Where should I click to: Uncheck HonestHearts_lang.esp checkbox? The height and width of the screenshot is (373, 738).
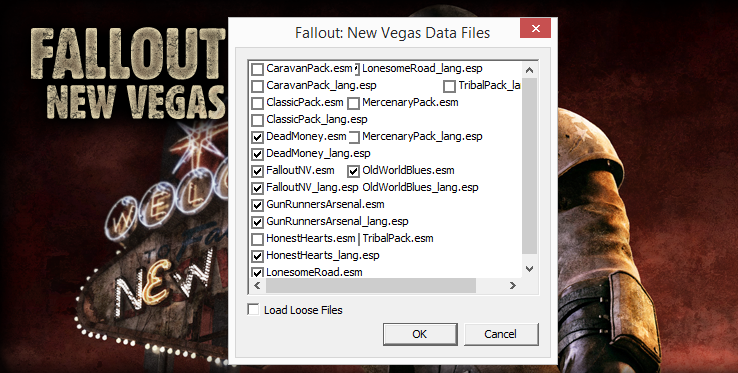[x=257, y=256]
